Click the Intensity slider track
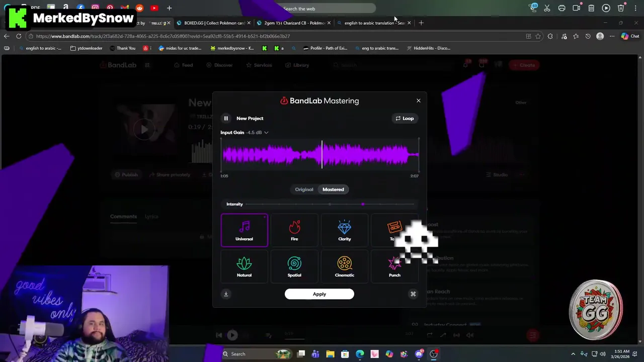Image resolution: width=644 pixels, height=362 pixels. click(330, 204)
